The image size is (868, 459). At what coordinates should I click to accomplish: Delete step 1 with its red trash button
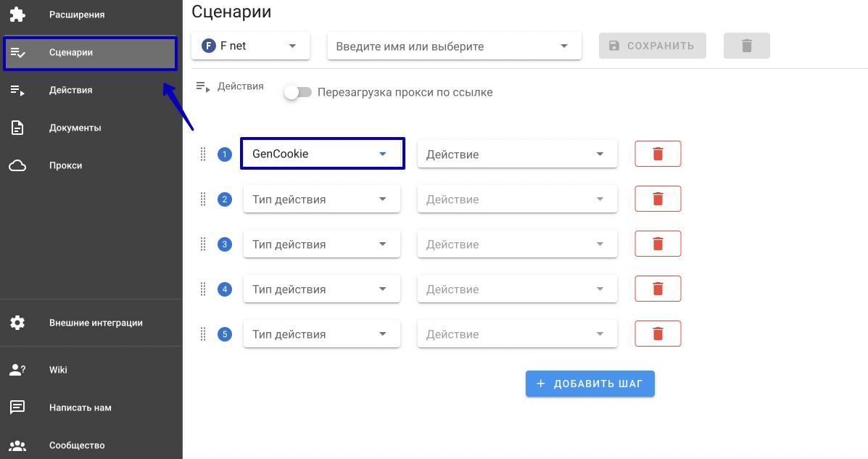[658, 154]
